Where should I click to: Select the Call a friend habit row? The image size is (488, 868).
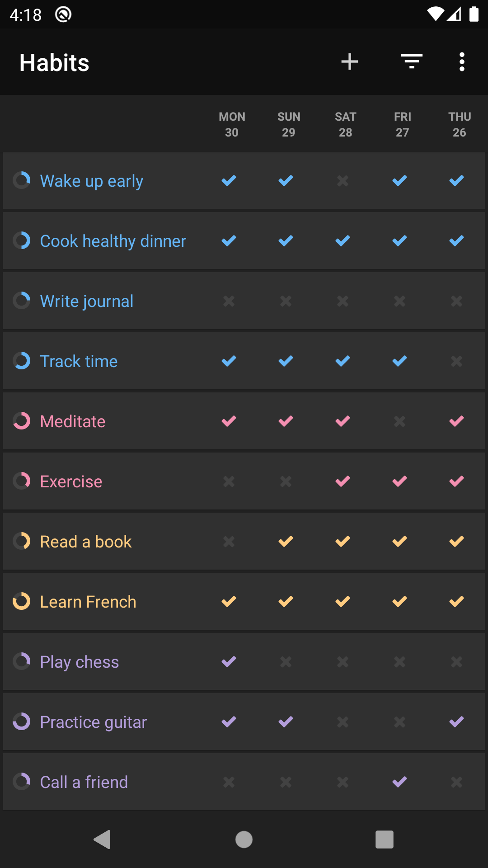tap(84, 782)
